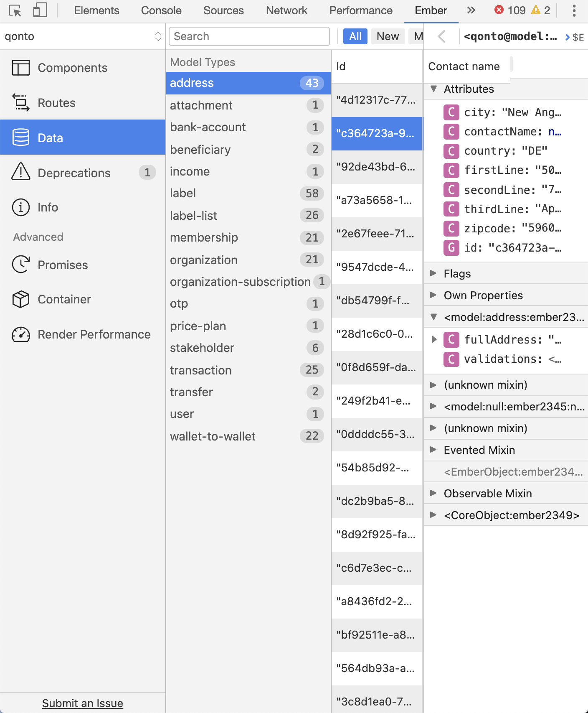Open the DevTools three-dot menu

point(574,10)
